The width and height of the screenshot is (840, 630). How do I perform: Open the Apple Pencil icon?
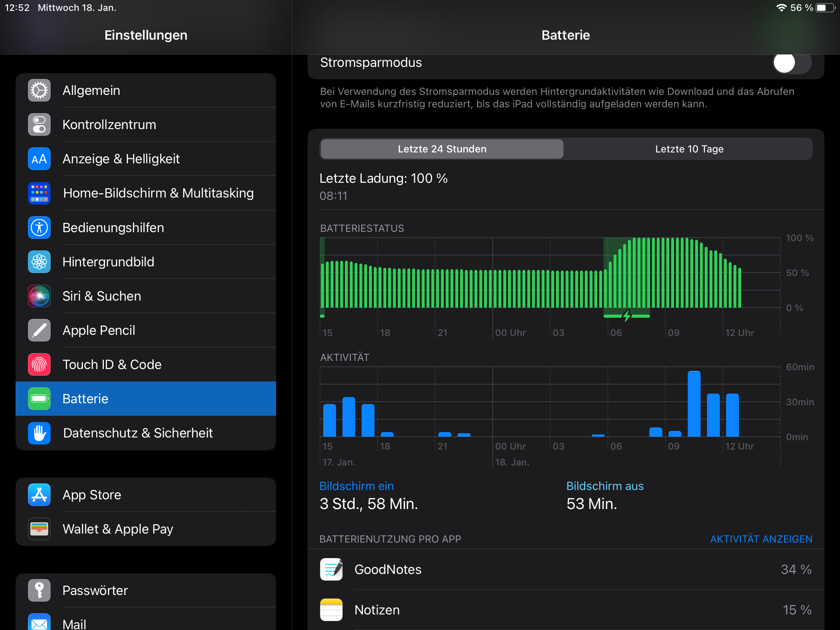[39, 330]
